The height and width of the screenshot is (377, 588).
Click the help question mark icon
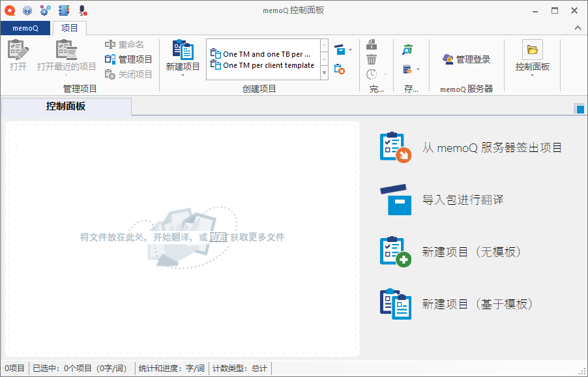27,10
